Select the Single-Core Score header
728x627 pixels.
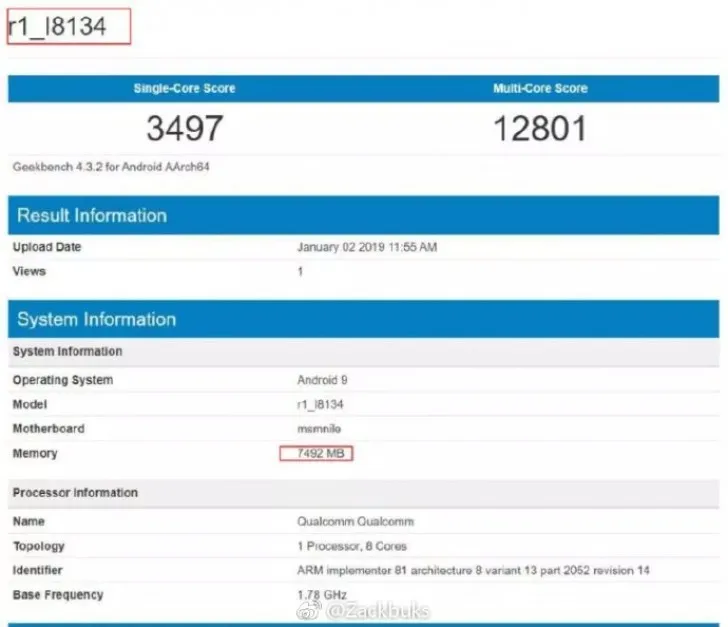pos(185,89)
